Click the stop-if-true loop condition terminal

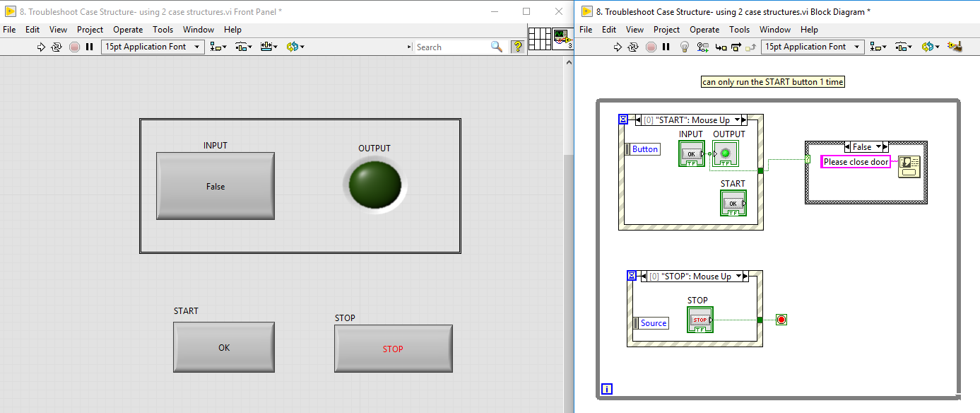point(781,320)
